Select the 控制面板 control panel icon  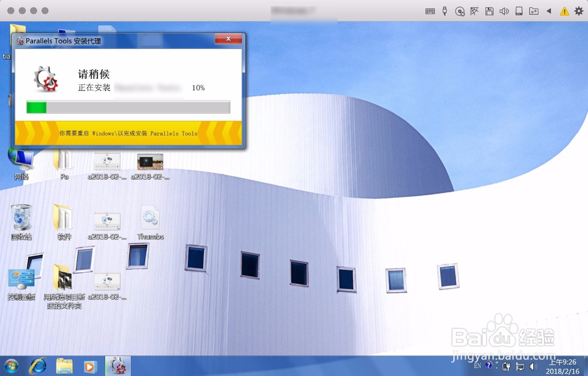coord(21,284)
